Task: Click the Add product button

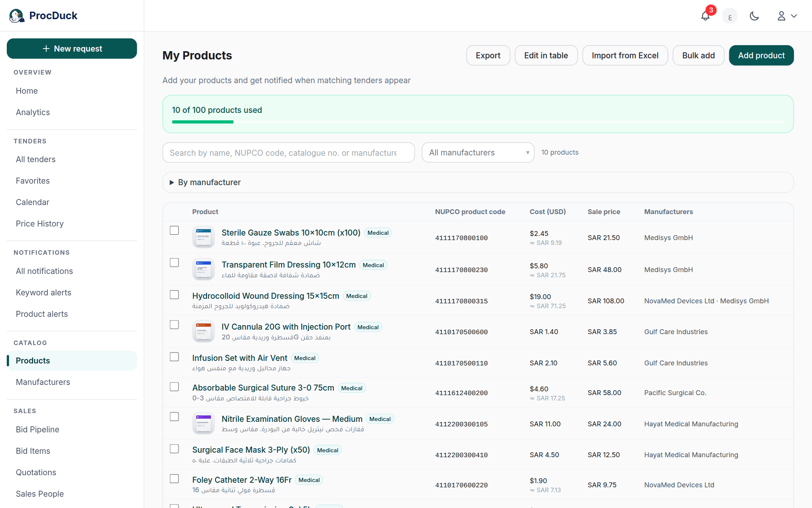Action: (x=761, y=55)
